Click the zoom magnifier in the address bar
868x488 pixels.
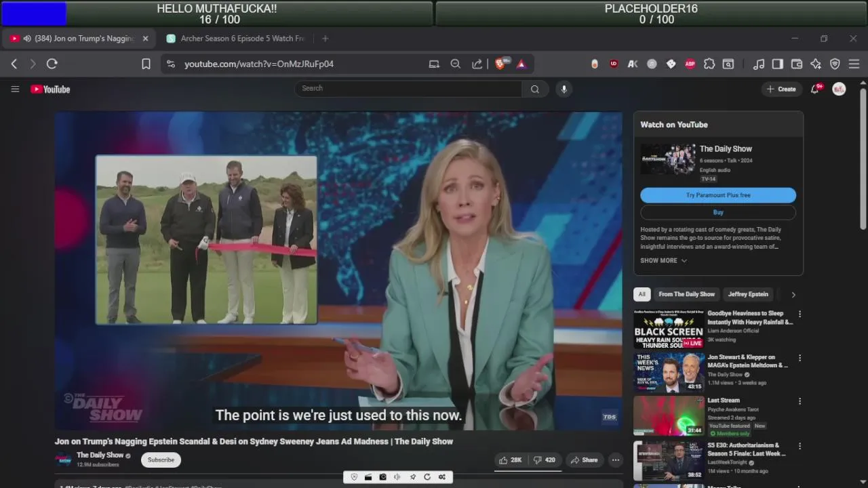coord(456,64)
